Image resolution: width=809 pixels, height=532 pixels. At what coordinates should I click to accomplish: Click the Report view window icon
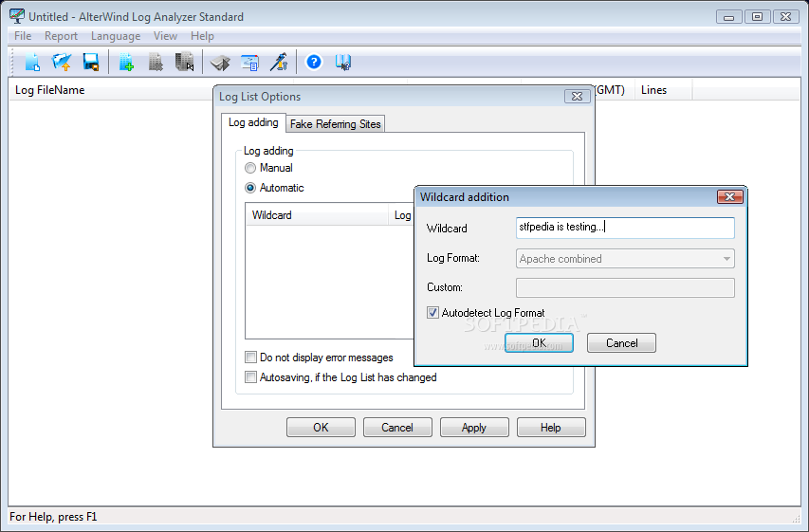tap(249, 63)
